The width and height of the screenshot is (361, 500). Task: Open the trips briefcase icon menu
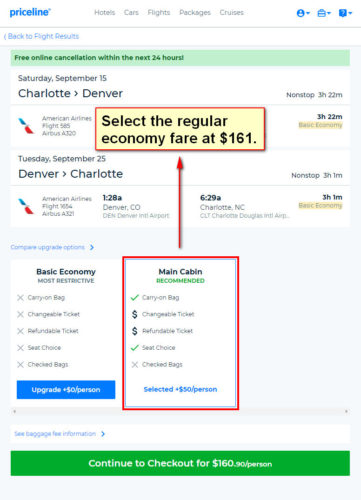click(324, 13)
